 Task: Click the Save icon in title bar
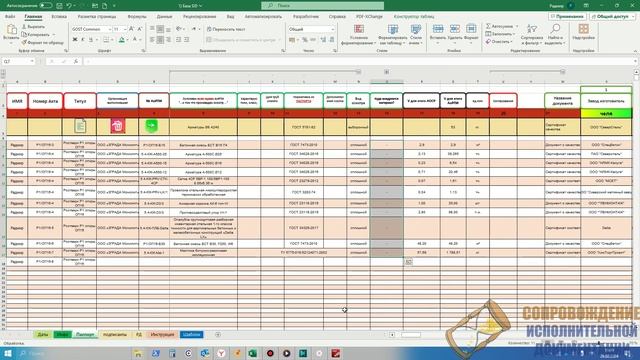pos(60,6)
